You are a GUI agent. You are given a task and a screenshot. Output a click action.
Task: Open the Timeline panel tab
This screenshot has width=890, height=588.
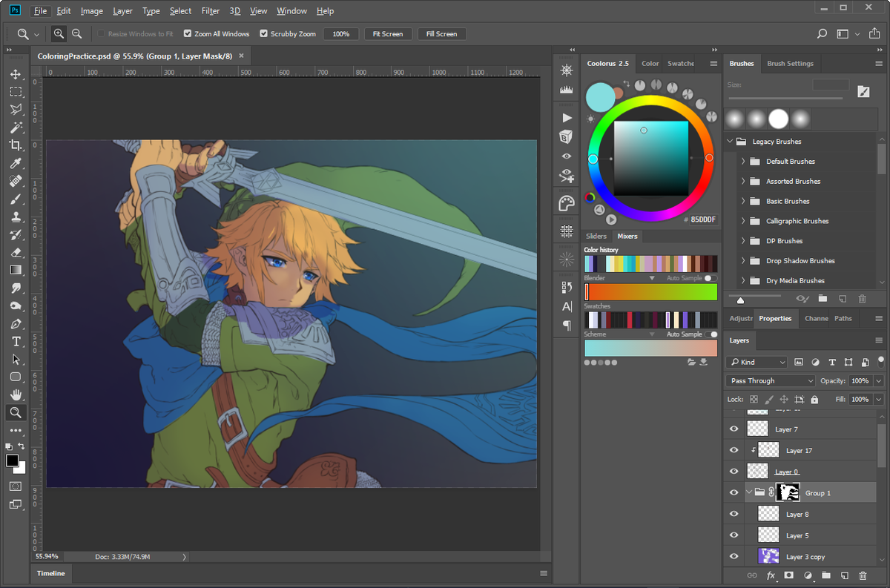pos(51,573)
